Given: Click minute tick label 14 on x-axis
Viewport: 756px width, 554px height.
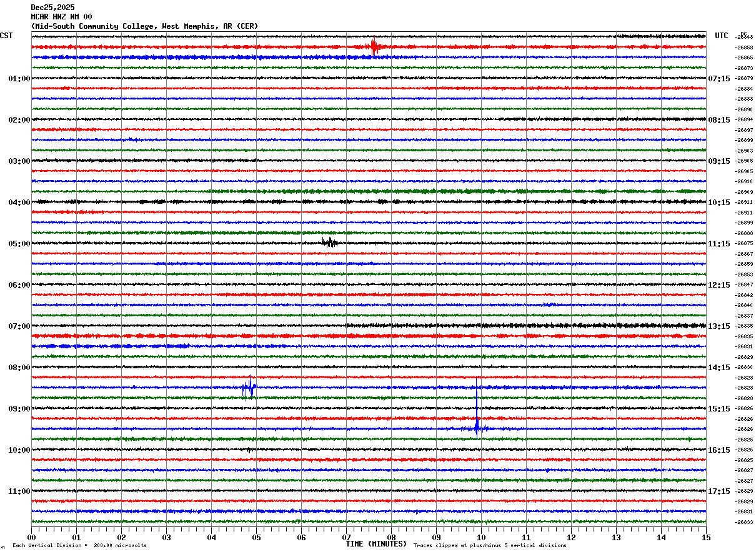Looking at the screenshot, I should click(661, 537).
